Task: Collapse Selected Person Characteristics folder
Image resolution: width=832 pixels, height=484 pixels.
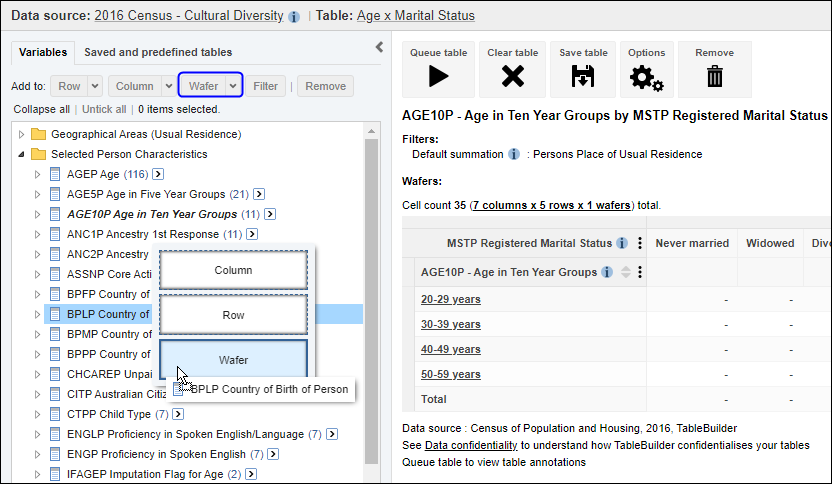Action: click(23, 155)
